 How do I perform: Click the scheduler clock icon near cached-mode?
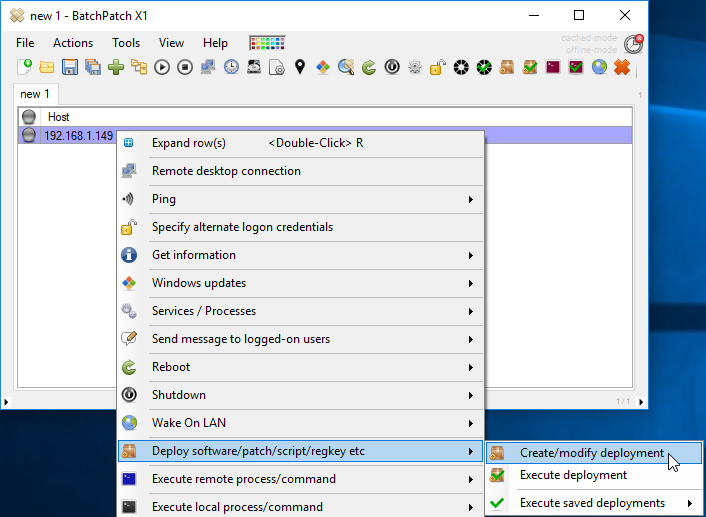(634, 44)
